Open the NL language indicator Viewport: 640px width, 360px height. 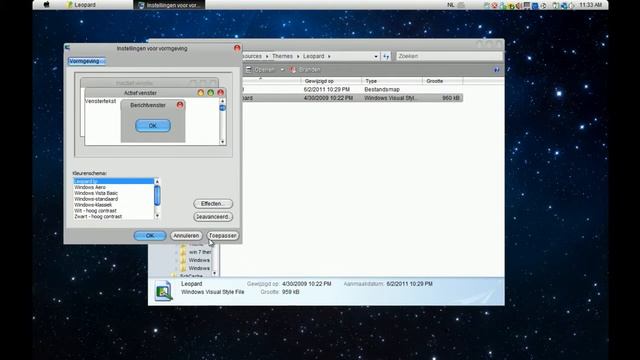click(x=451, y=5)
